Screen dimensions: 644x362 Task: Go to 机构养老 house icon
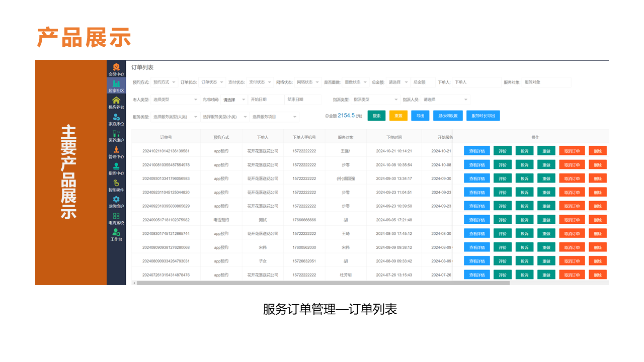pyautogui.click(x=116, y=101)
